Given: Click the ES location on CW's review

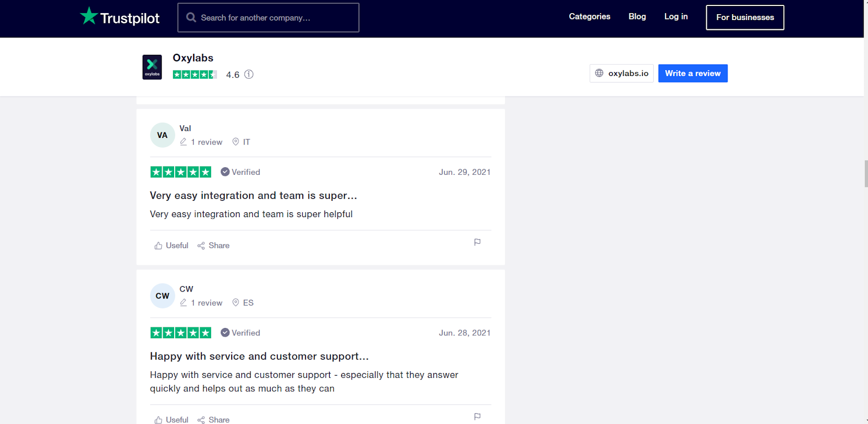Looking at the screenshot, I should pyautogui.click(x=243, y=303).
